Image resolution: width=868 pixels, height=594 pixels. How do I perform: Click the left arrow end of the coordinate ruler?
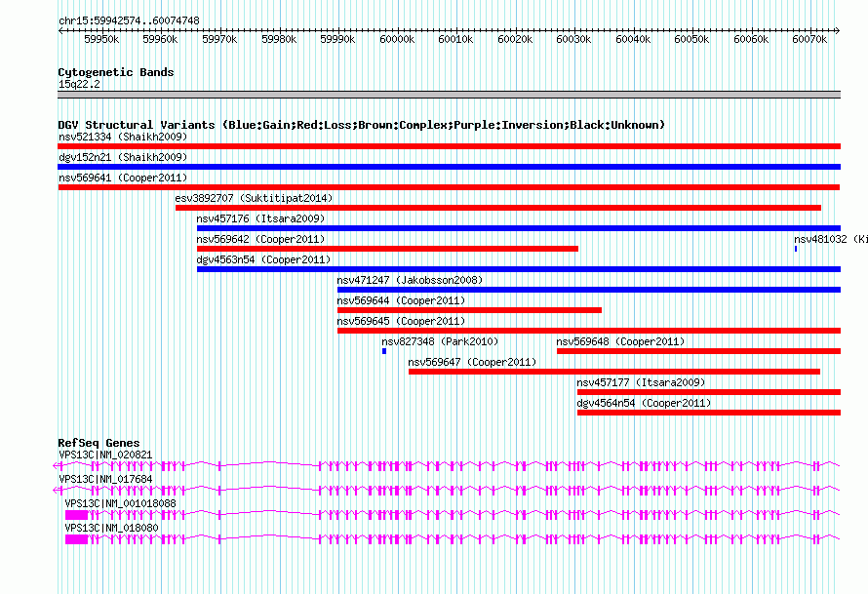60,30
